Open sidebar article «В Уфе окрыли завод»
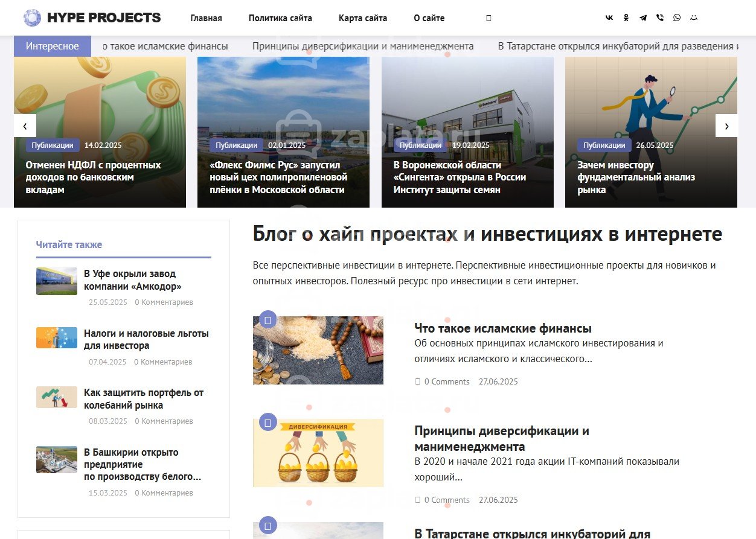This screenshot has height=539, width=756. click(x=133, y=280)
